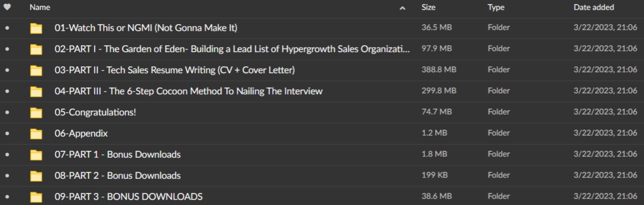Click the Name column header

tap(40, 7)
